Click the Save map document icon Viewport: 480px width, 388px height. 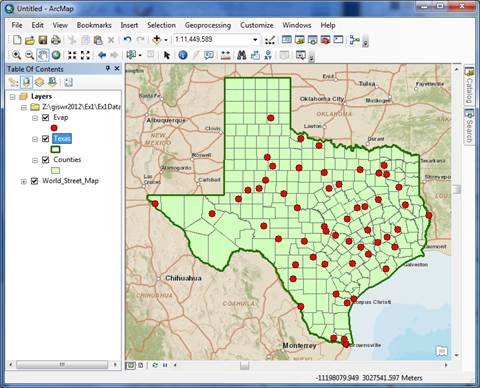coord(43,40)
